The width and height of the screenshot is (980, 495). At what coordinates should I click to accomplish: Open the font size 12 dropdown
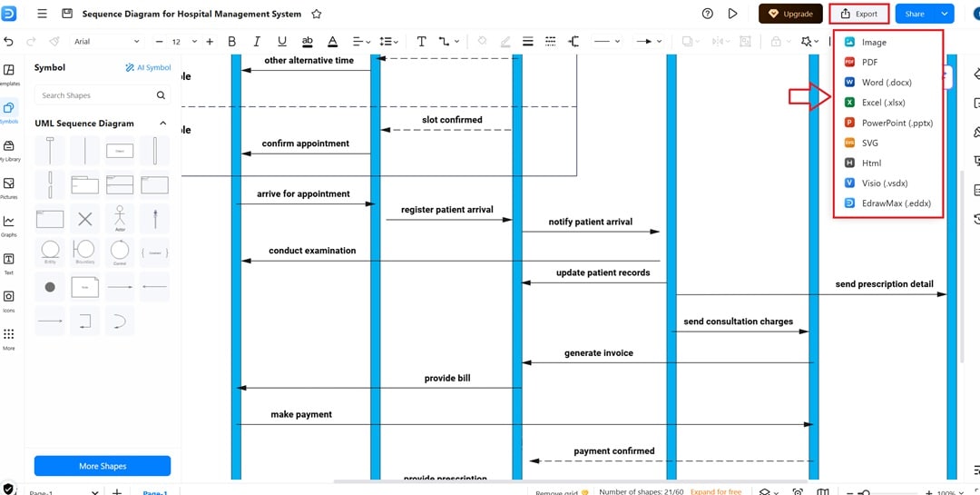tap(184, 41)
